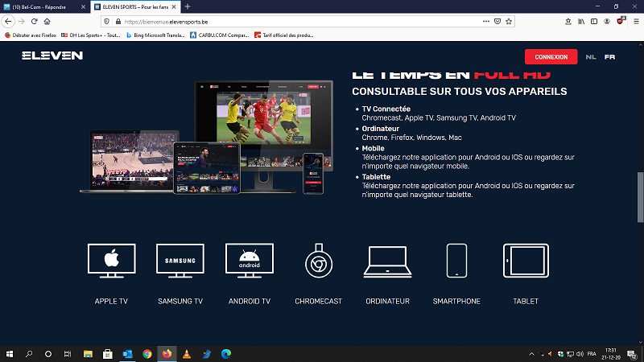Open Microsoft Edge from taskbar
Viewport: 644px width, 362px height.
point(226,354)
